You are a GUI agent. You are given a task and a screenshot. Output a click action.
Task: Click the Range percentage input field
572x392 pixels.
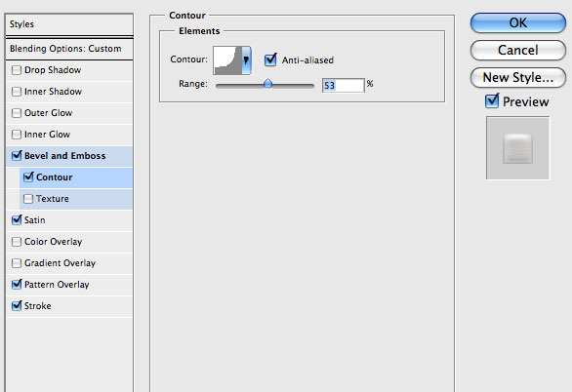tap(344, 86)
